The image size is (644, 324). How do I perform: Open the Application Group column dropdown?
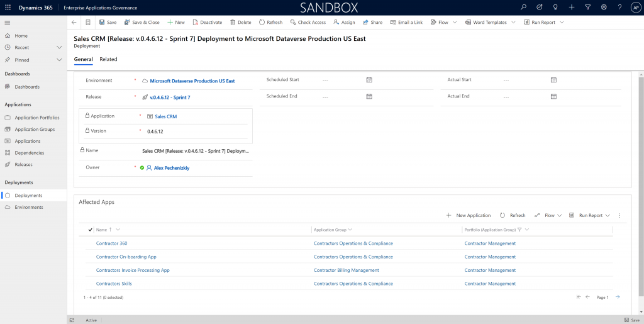350,230
